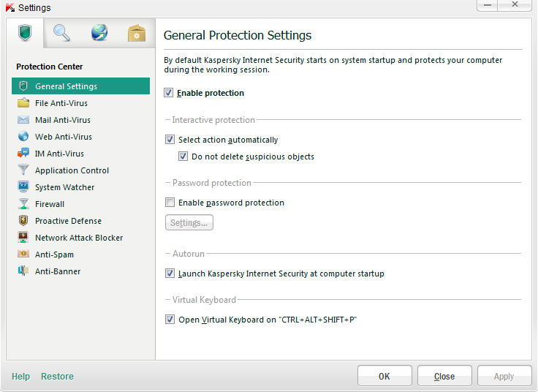538x392 pixels.
Task: Select System Watcher label in list
Action: [64, 187]
